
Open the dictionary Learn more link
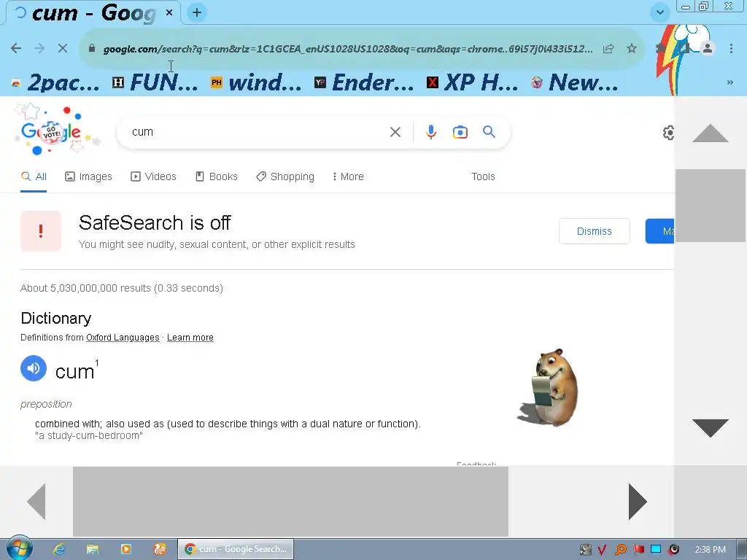(x=190, y=338)
